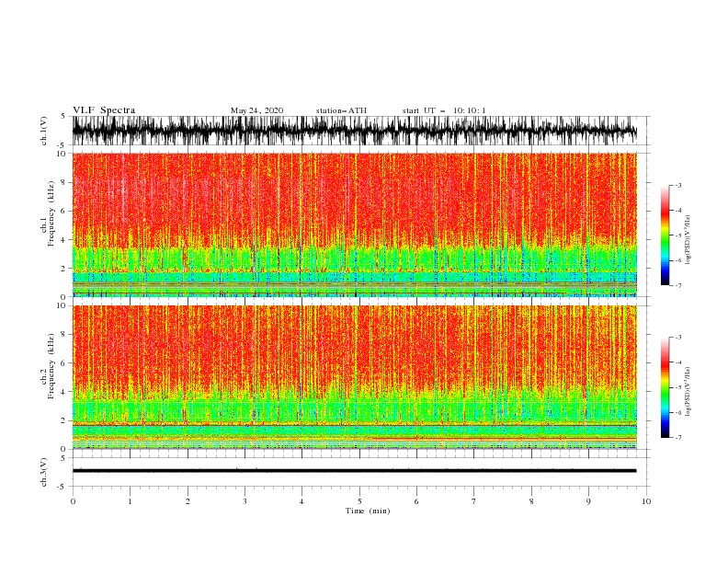This screenshot has height=563, width=728.
Task: Click the "start UT = 10:10:1" text
Action: (444, 110)
